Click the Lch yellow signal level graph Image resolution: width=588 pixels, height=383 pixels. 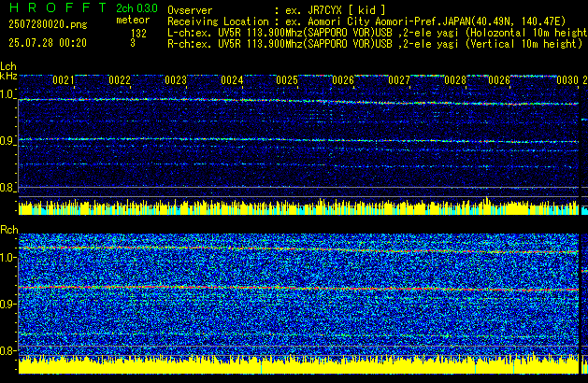(298, 206)
